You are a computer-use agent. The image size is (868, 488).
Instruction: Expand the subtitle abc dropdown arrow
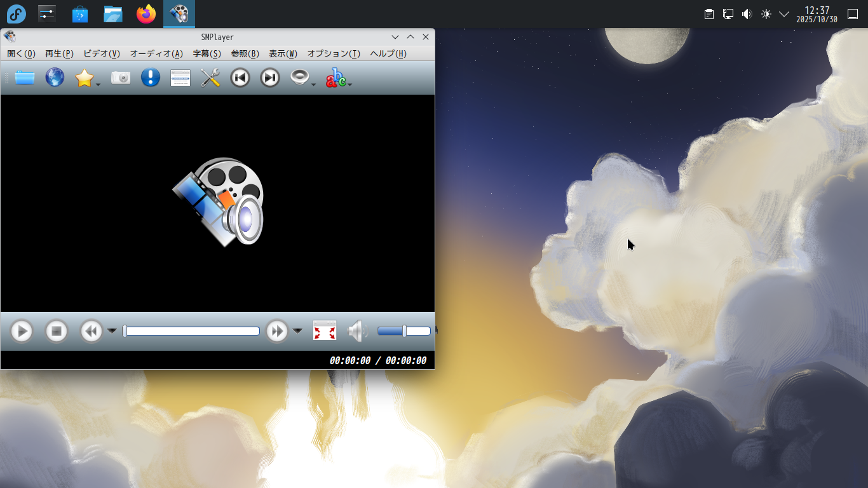[350, 84]
